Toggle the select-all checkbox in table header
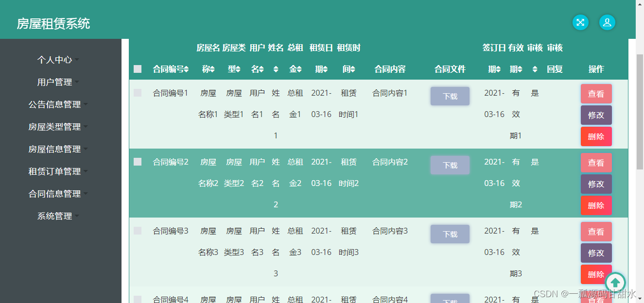This screenshot has width=644, height=303. click(137, 68)
